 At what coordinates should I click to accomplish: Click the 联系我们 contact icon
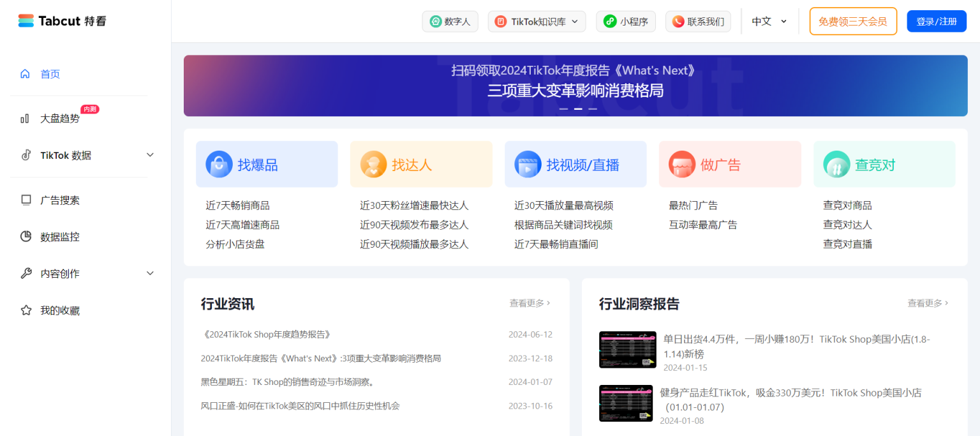678,21
